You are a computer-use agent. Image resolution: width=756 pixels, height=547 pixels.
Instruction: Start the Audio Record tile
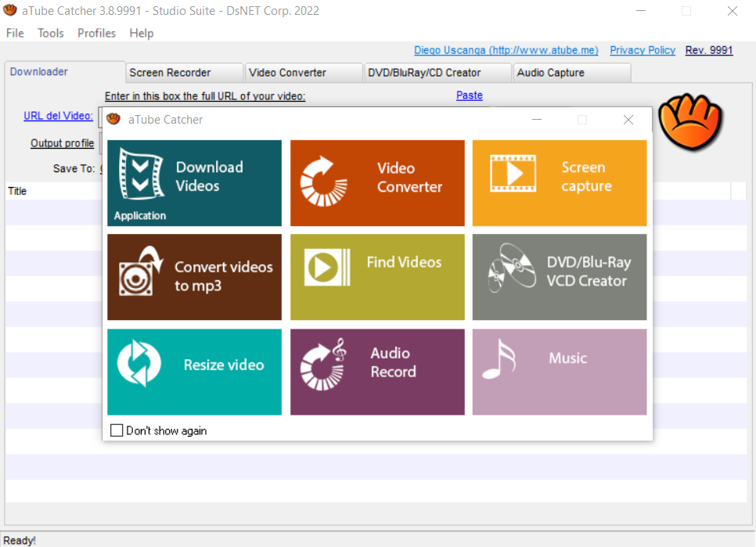tap(377, 372)
